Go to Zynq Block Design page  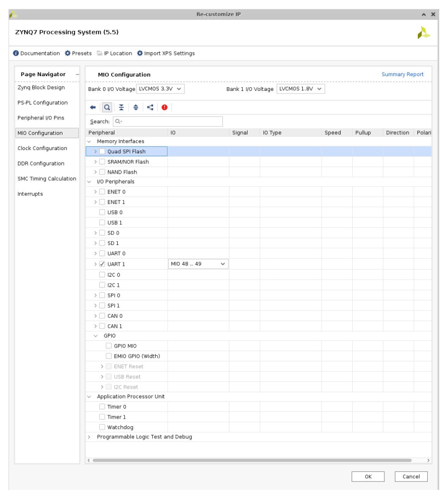click(41, 88)
